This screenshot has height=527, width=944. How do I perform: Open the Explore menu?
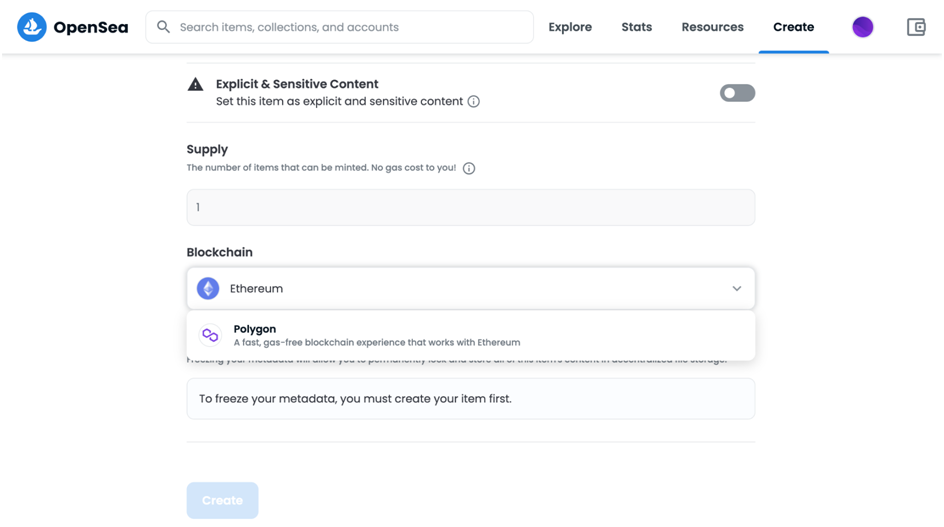click(570, 27)
